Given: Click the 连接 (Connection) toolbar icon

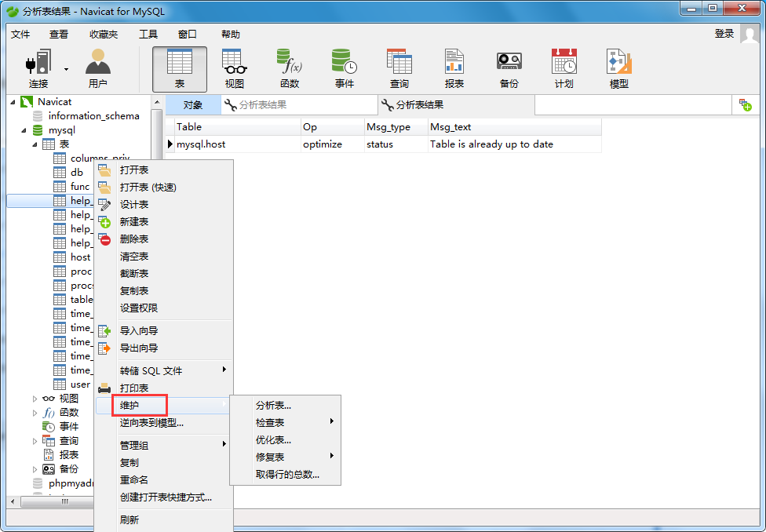Looking at the screenshot, I should [38, 68].
